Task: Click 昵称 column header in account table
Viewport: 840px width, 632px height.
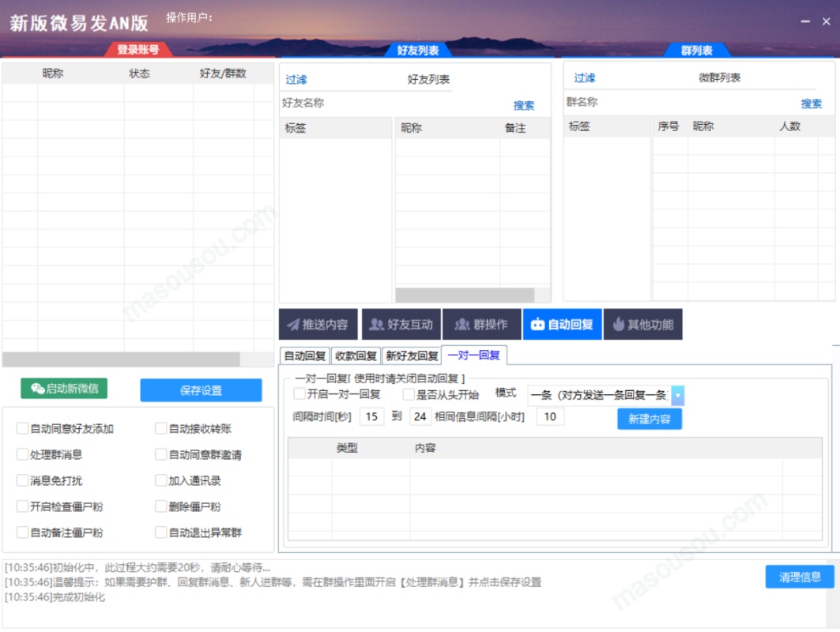Action: point(52,73)
